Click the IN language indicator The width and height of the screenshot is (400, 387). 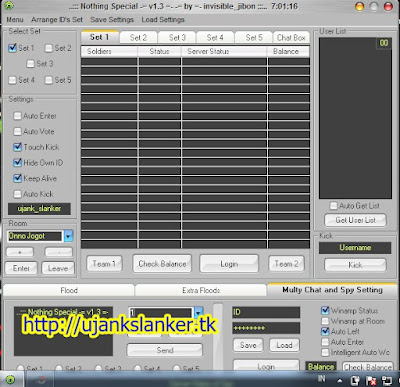tap(321, 378)
